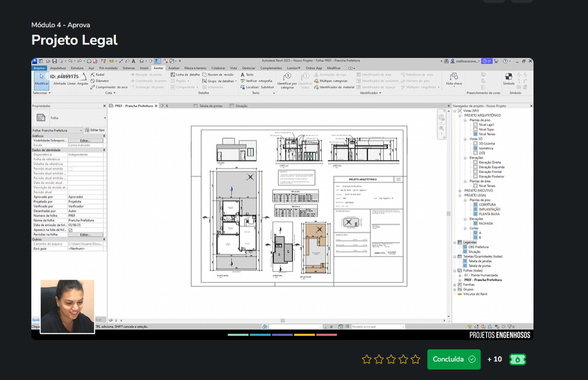Image resolution: width=588 pixels, height=380 pixels.
Task: Select the Símbolo tool in ribbon
Action: 509,78
